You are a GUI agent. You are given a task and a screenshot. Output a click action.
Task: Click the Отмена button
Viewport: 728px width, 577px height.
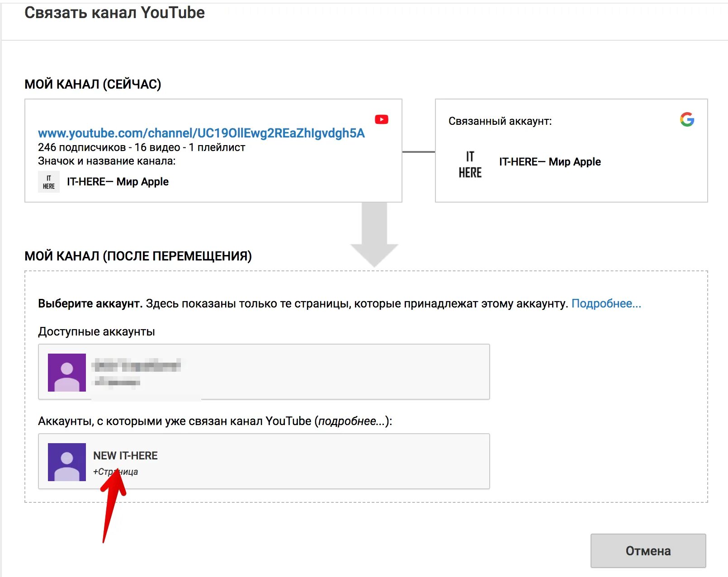click(x=648, y=551)
